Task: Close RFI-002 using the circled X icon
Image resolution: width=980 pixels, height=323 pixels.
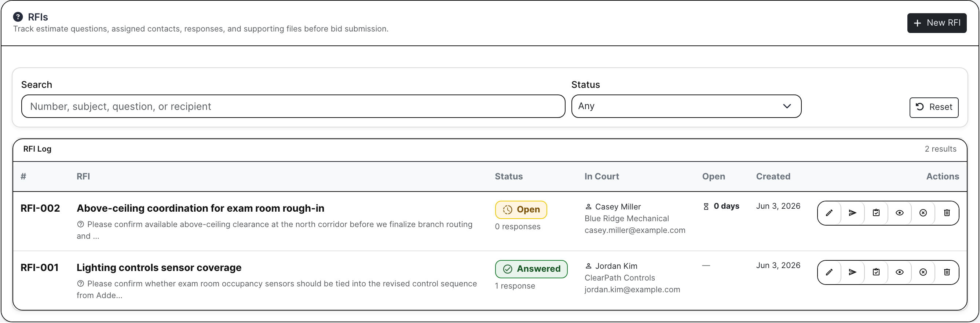Action: [x=923, y=213]
